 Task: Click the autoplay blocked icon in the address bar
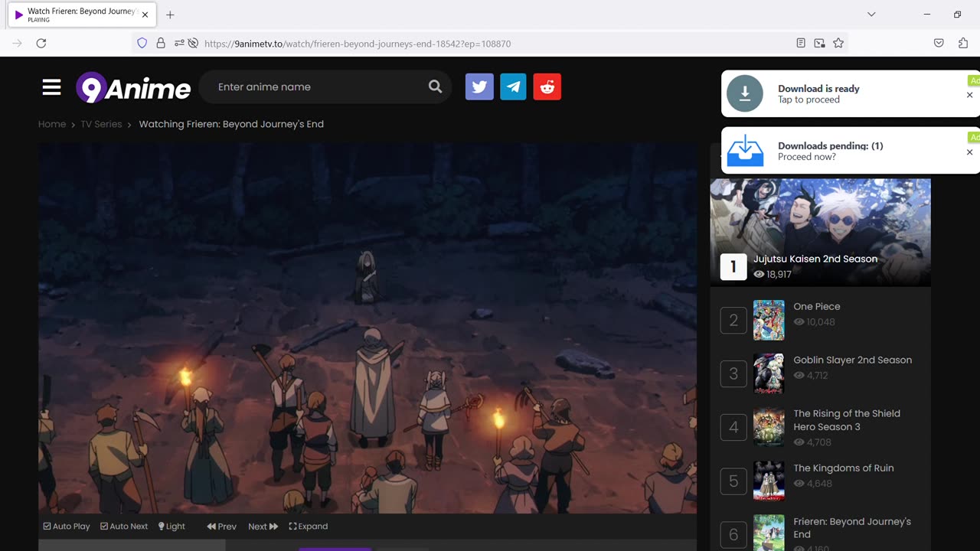point(193,44)
